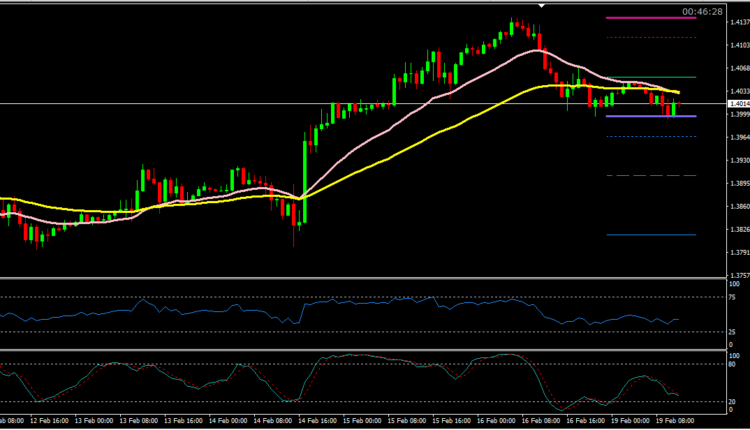750x430 pixels.
Task: Click the chart shift triangle marker at top
Action: click(x=541, y=5)
